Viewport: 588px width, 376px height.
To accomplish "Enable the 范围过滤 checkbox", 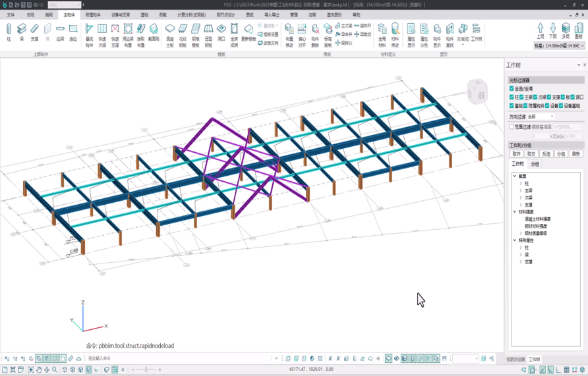I will pyautogui.click(x=512, y=127).
